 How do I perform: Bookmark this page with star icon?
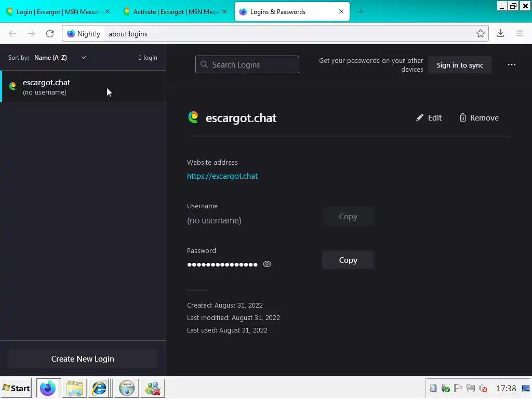coord(480,33)
